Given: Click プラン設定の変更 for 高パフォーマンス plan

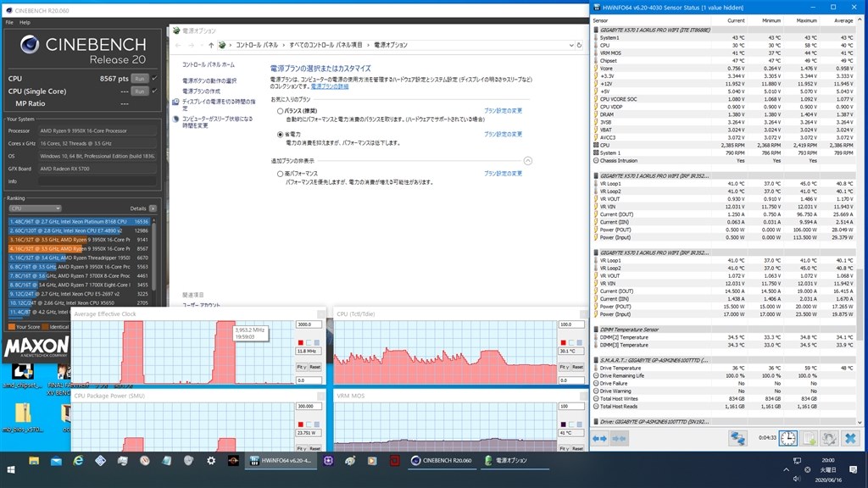Looking at the screenshot, I should coord(504,173).
